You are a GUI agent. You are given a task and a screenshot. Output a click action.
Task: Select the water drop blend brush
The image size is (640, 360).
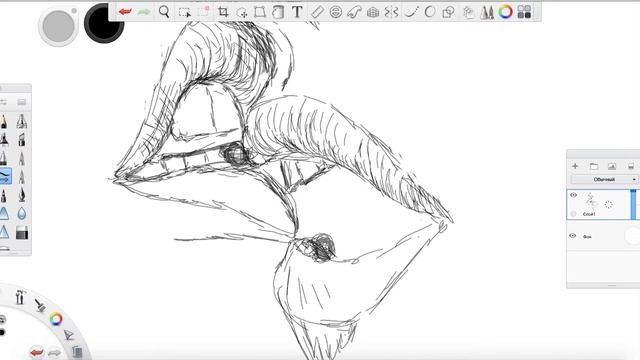click(x=22, y=213)
